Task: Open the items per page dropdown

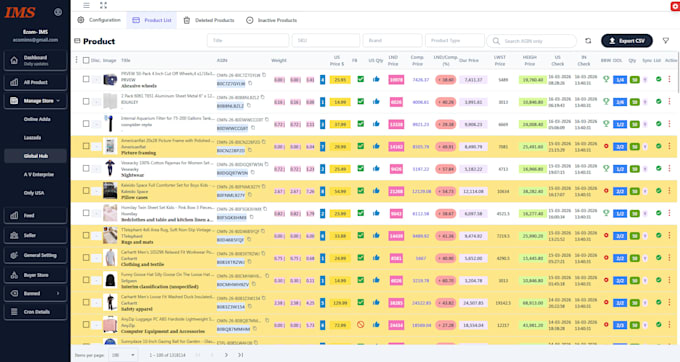Action: click(x=123, y=355)
